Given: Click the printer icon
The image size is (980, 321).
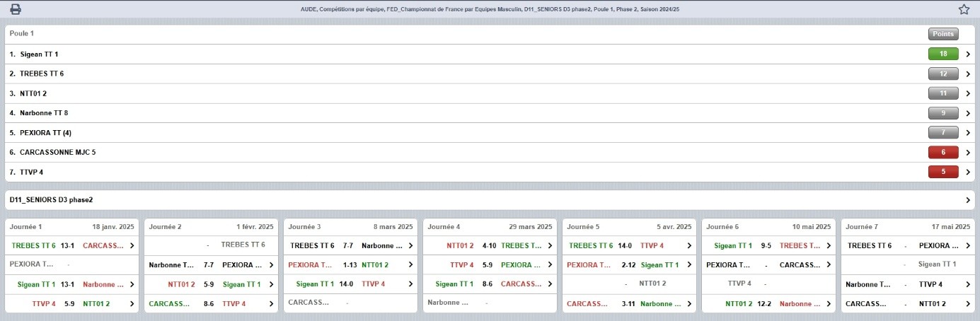Looking at the screenshot, I should coord(15,9).
